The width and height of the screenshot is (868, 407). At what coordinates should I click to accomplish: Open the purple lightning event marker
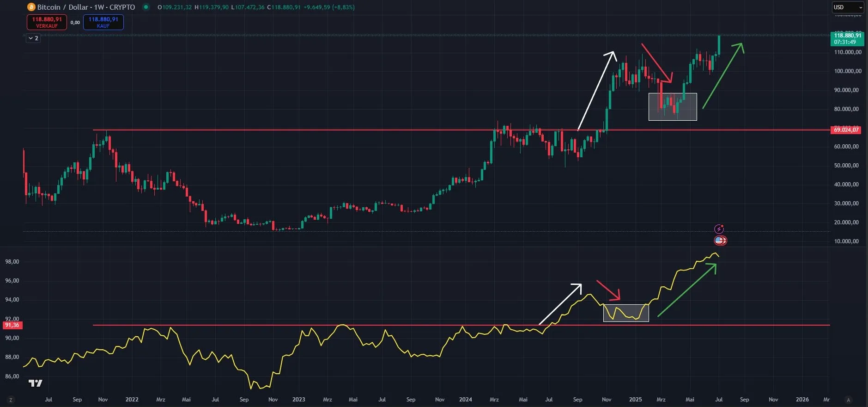pyautogui.click(x=719, y=228)
